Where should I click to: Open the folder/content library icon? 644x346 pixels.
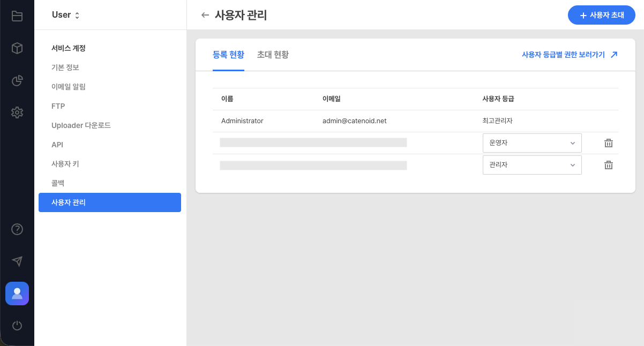coord(17,16)
